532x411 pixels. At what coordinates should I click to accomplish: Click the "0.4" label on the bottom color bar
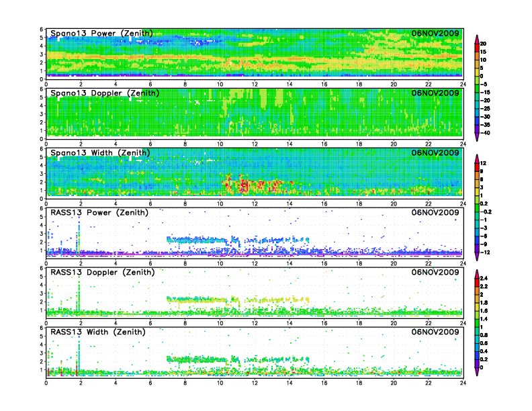(x=484, y=351)
